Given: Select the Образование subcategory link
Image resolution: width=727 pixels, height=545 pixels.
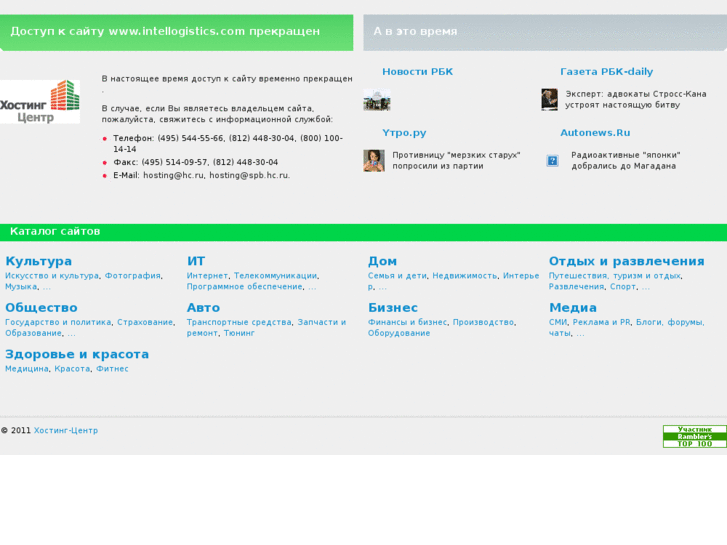Looking at the screenshot, I should click(x=33, y=333).
